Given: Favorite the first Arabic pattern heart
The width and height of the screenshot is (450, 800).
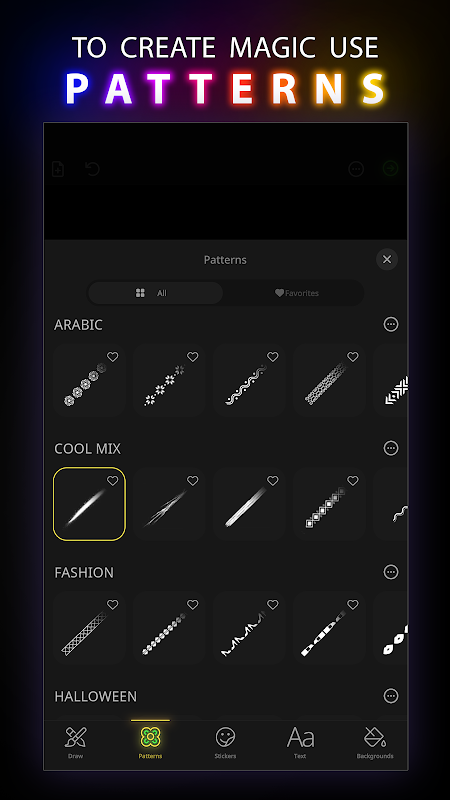Looking at the screenshot, I should [x=112, y=357].
